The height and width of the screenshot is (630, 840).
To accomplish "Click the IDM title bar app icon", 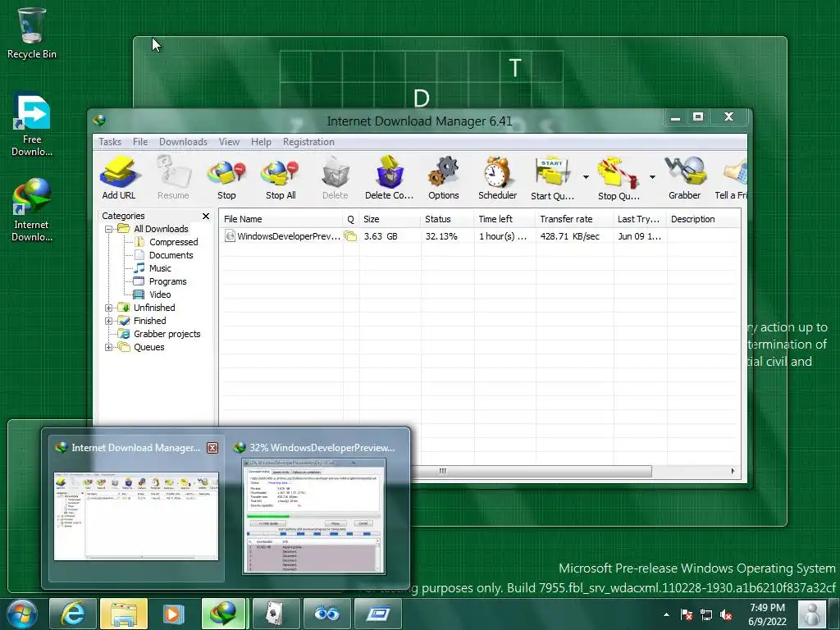I will tap(99, 120).
